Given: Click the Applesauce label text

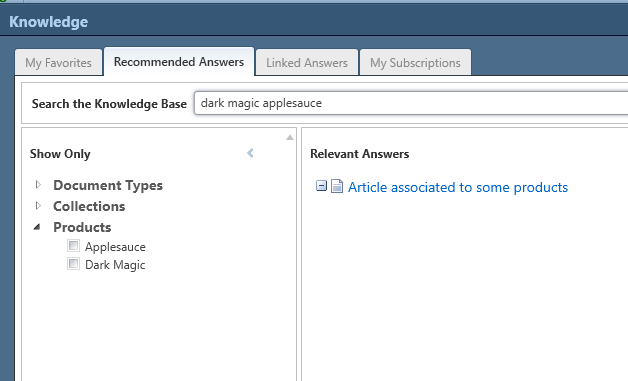Looking at the screenshot, I should tap(115, 247).
